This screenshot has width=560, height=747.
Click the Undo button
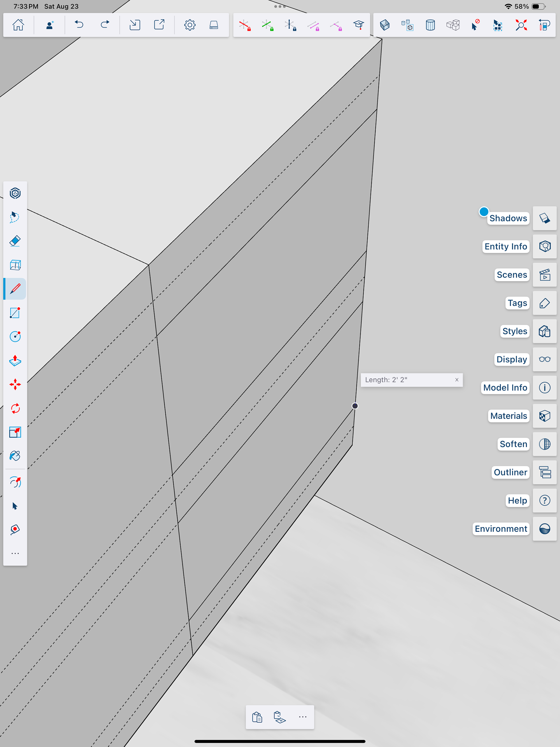tap(79, 25)
